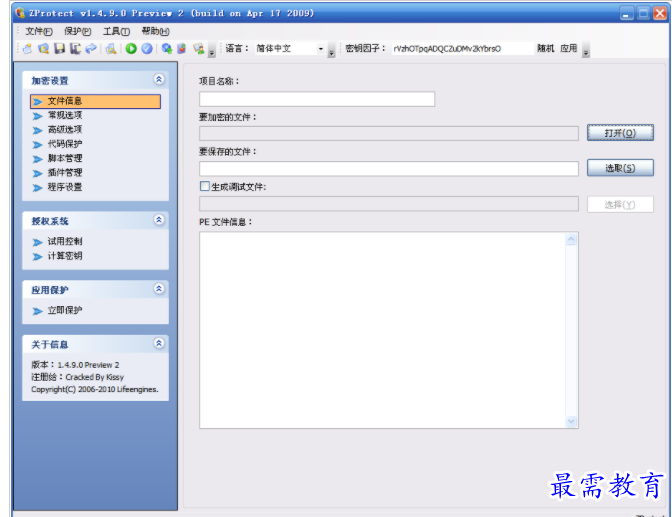Viewport: 672px width, 517px height.
Task: Open the 工具(T) menu
Action: 116,31
